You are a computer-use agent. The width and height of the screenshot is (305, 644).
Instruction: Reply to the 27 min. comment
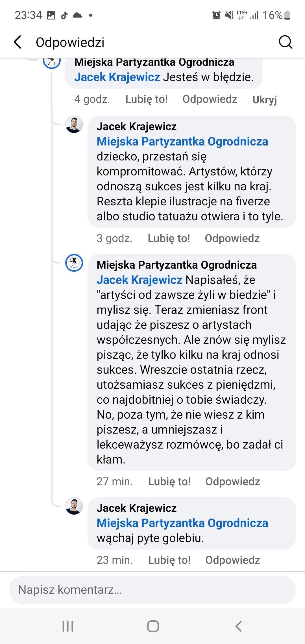pyautogui.click(x=232, y=482)
